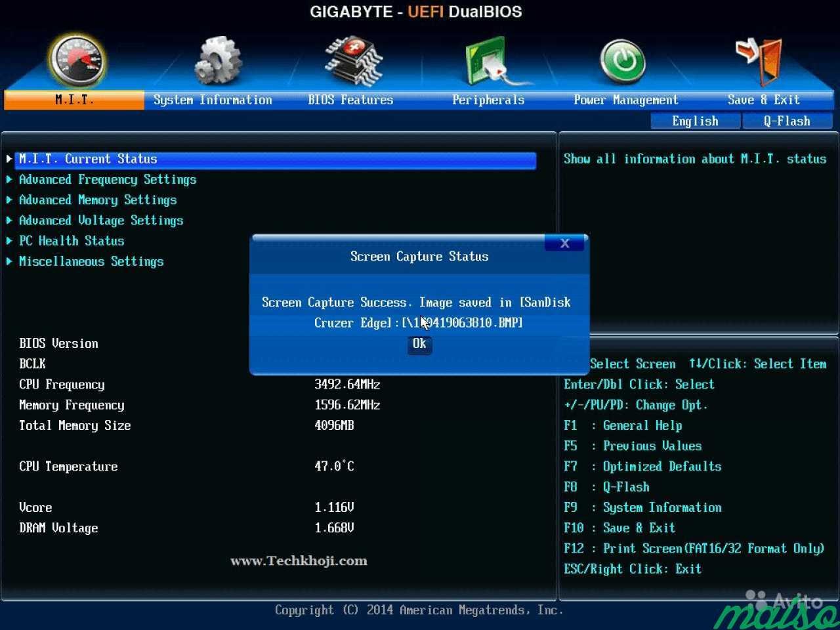Click the American Megatrends copyright line
This screenshot has width=840, height=630.
[x=419, y=610]
